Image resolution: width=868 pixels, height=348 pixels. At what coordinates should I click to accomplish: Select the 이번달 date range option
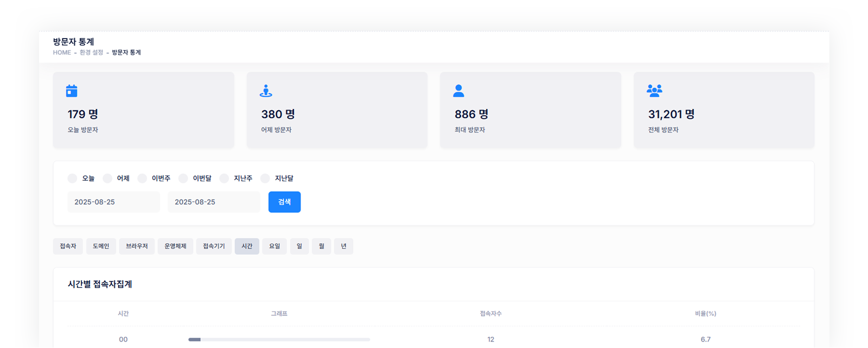(183, 179)
